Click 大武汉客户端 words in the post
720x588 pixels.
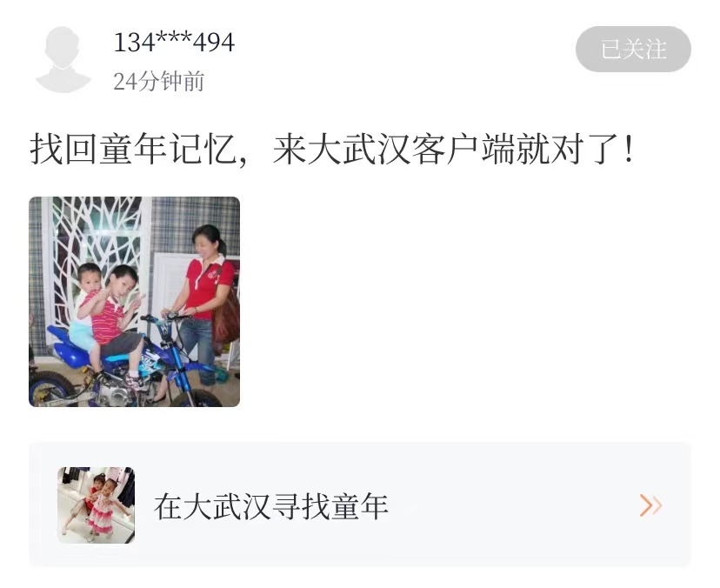tap(394, 149)
